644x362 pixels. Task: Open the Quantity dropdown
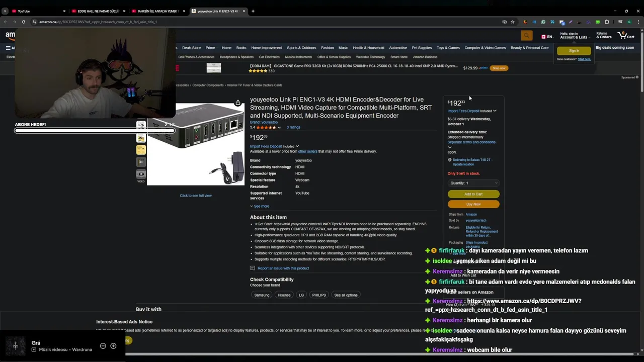pos(473,183)
